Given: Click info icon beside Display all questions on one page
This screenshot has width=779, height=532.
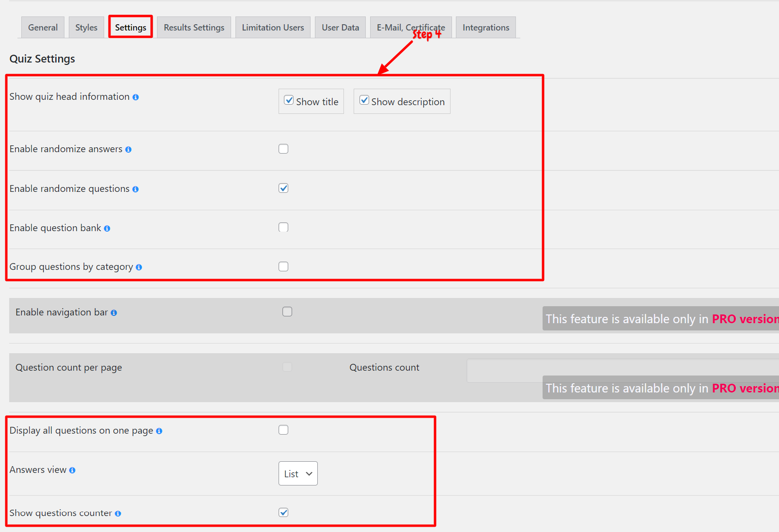Looking at the screenshot, I should pyautogui.click(x=159, y=431).
